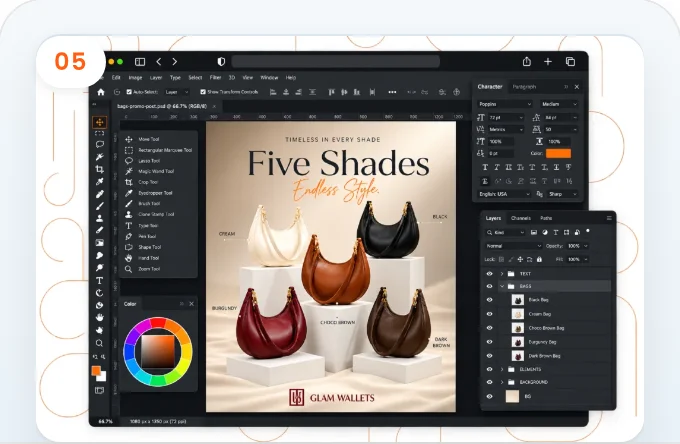Select the Hand tool in the toolbar
This screenshot has height=444, width=680.
(x=100, y=318)
